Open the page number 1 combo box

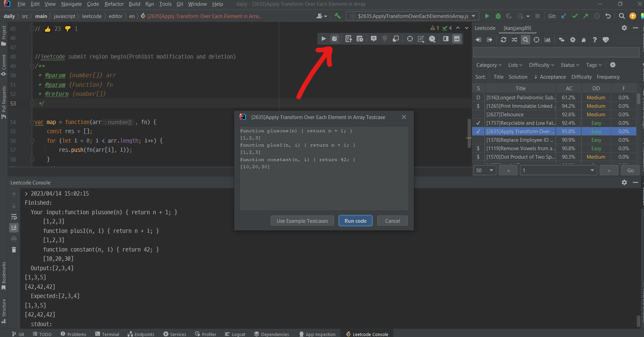pos(559,170)
